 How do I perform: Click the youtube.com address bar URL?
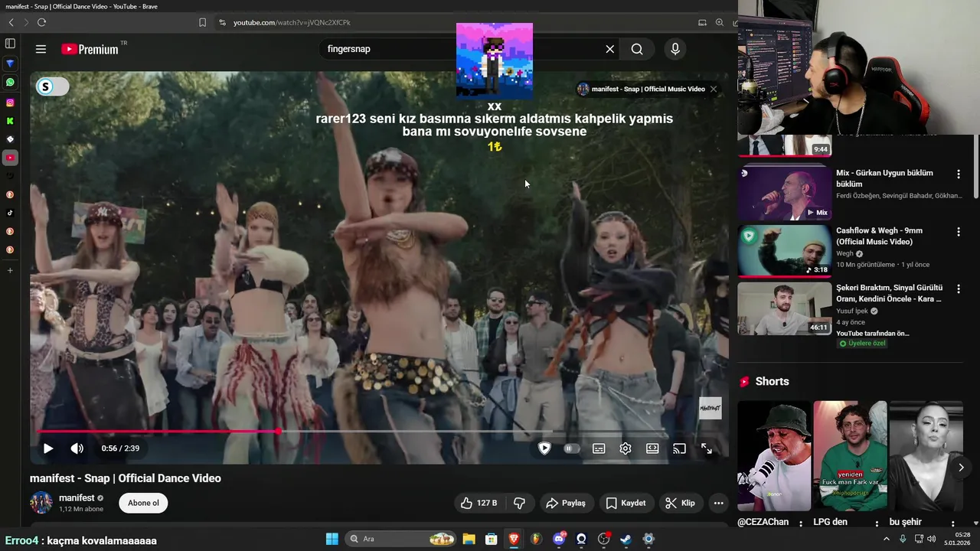click(x=292, y=23)
